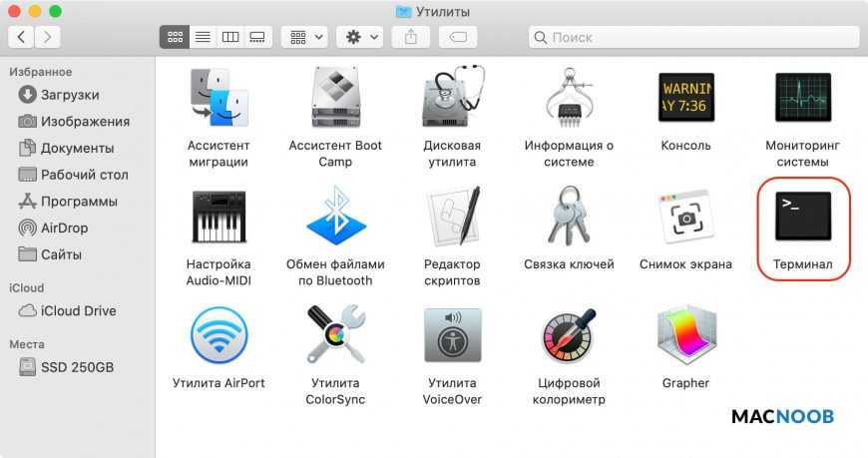868x458 pixels.
Task: Click the Share toolbar button
Action: pos(411,37)
